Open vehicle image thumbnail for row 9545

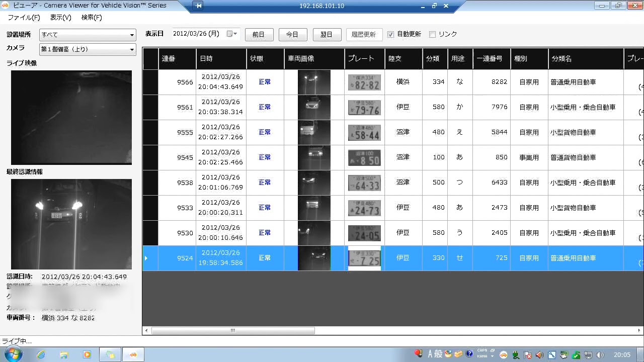[x=314, y=157]
